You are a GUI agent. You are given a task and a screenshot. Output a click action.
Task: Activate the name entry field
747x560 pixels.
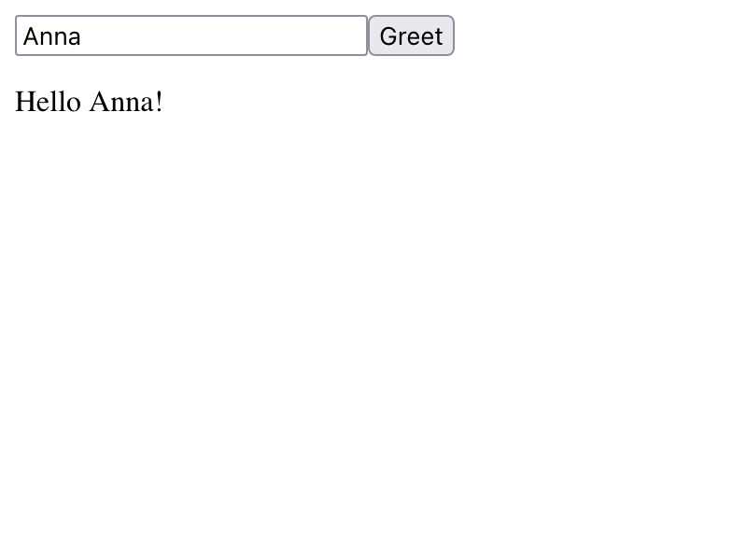[191, 35]
